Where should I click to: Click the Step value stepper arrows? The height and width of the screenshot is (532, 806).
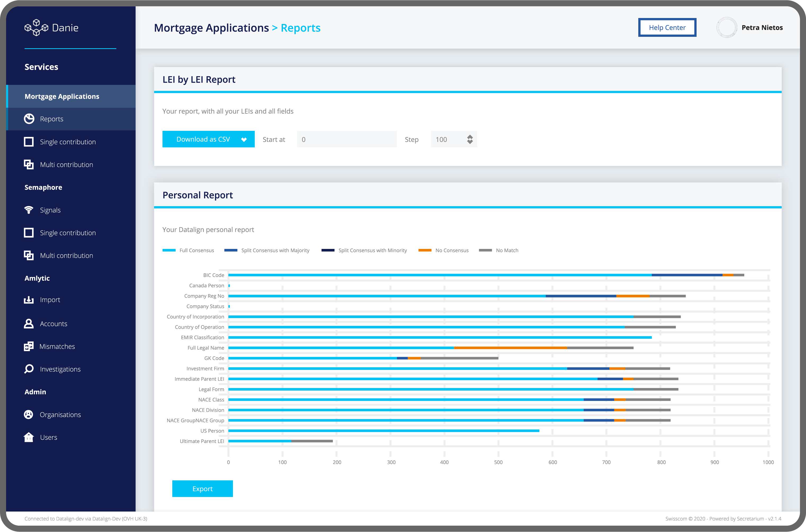pos(470,140)
